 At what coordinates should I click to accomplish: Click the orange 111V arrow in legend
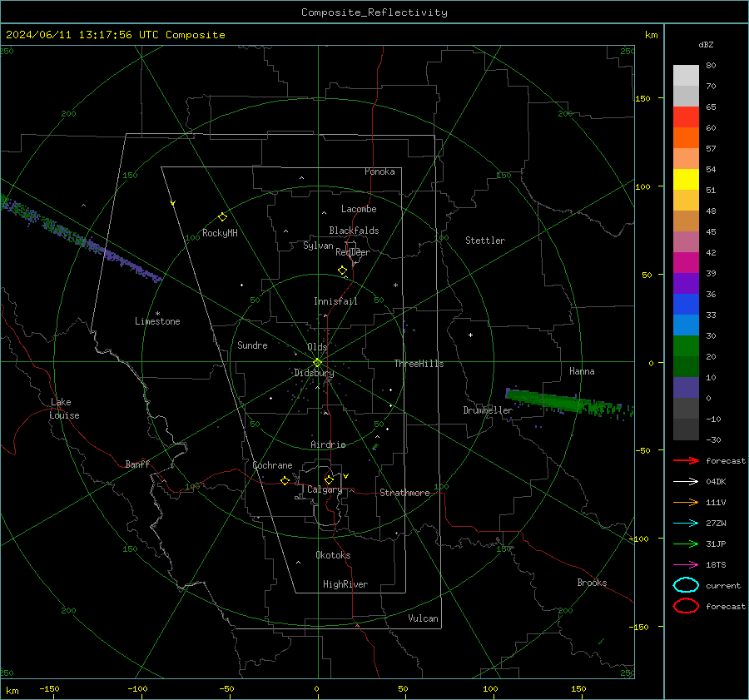point(686,502)
